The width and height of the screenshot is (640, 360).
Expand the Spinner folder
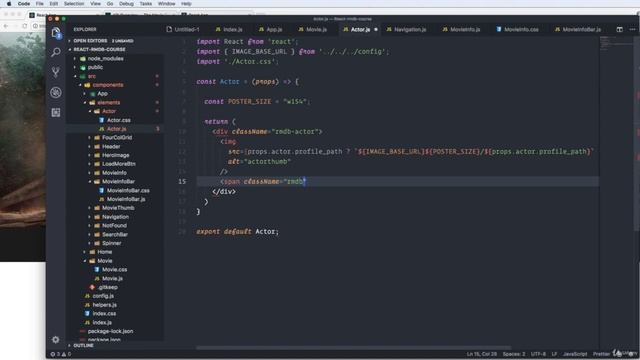[x=111, y=243]
